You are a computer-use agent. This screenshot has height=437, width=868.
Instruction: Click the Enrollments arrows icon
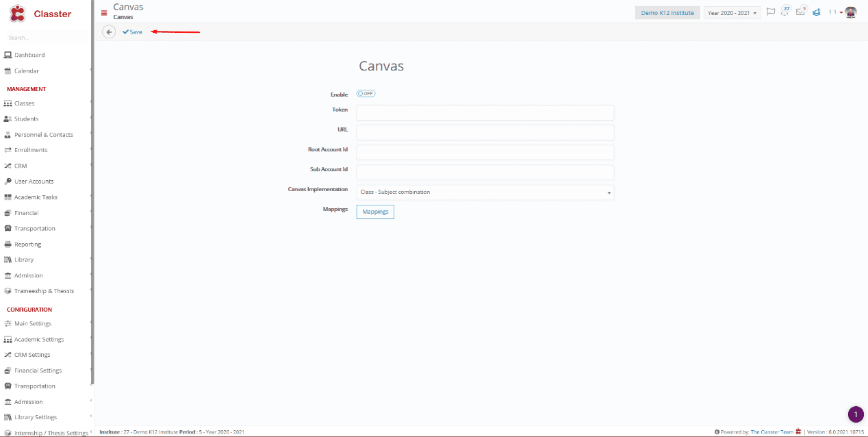point(8,150)
